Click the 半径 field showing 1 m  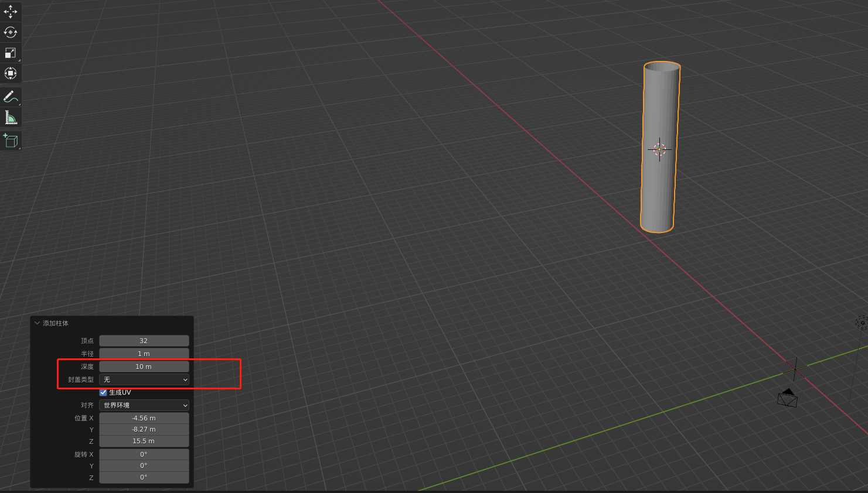pos(144,354)
